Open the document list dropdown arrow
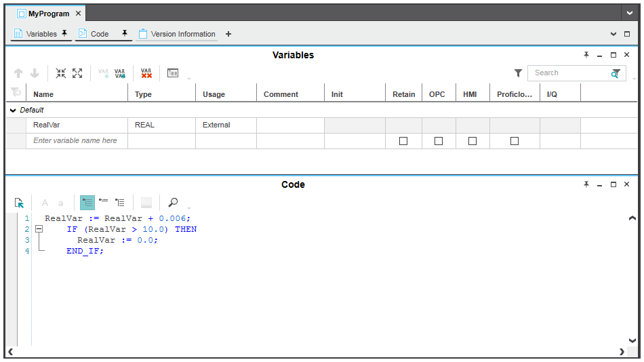Image resolution: width=644 pixels, height=362 pixels. pyautogui.click(x=629, y=14)
